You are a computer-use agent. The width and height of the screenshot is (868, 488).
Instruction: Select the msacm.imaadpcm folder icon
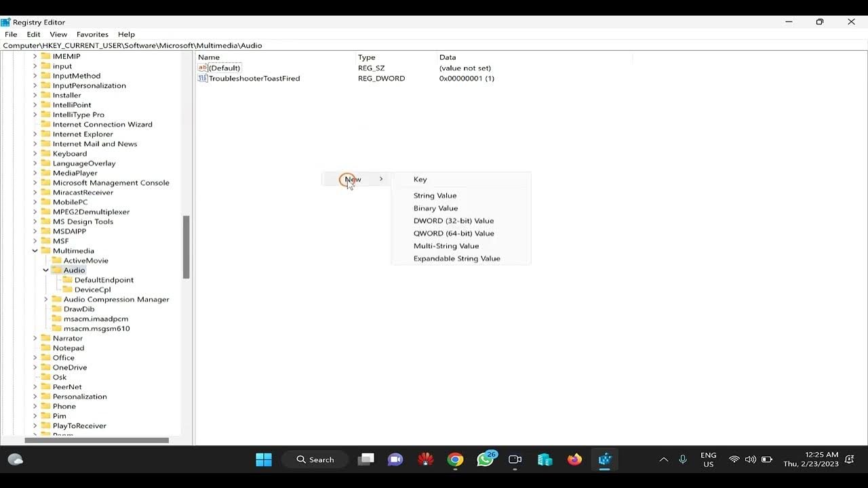coord(57,319)
